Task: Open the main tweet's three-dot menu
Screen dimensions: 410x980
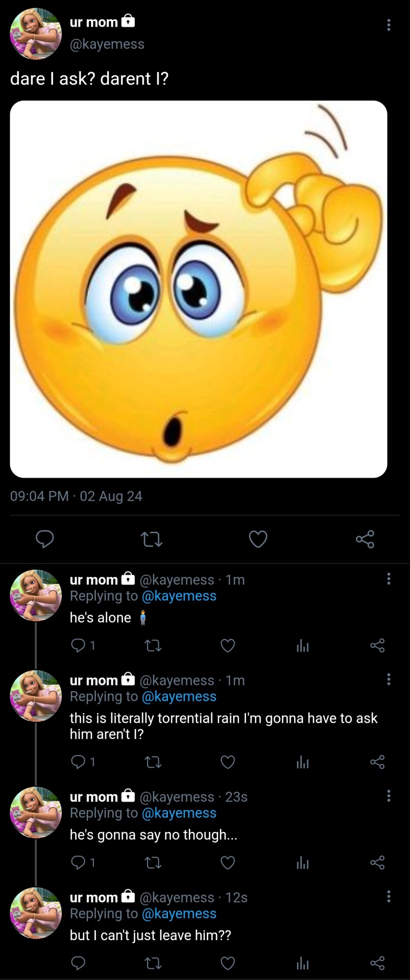Action: 389,25
